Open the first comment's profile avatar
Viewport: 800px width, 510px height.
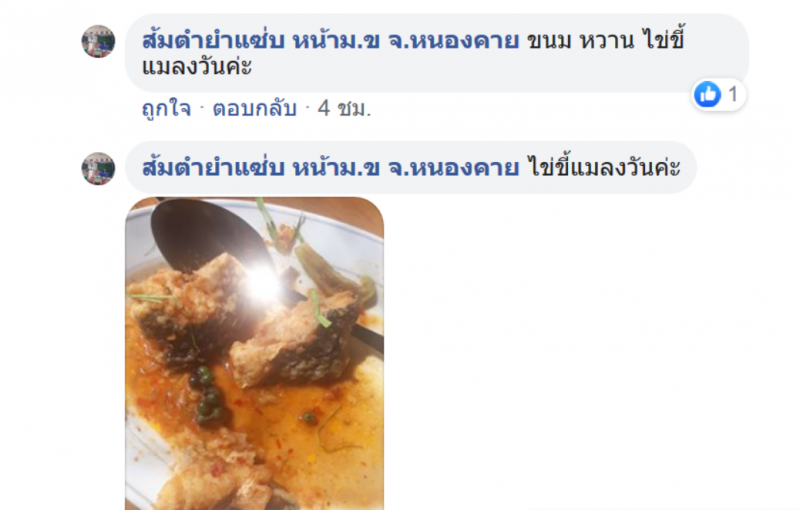[98, 41]
